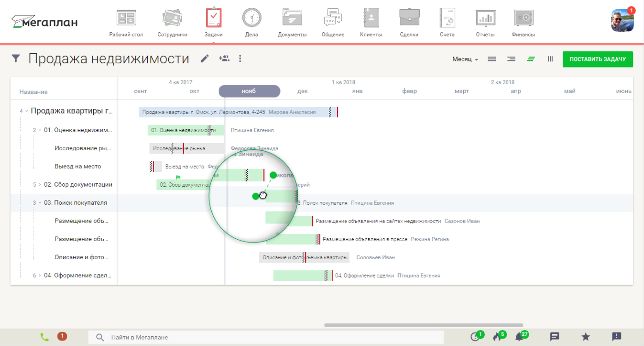Click the horizontal scrollbar of the chart
The image size is (644, 346).
423,325
